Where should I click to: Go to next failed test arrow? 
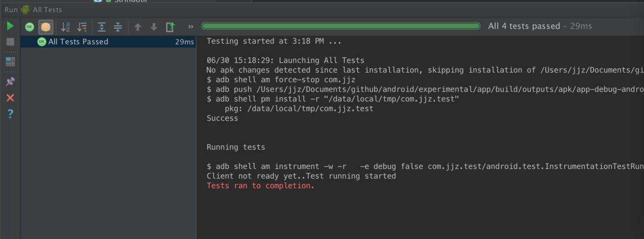(x=154, y=27)
